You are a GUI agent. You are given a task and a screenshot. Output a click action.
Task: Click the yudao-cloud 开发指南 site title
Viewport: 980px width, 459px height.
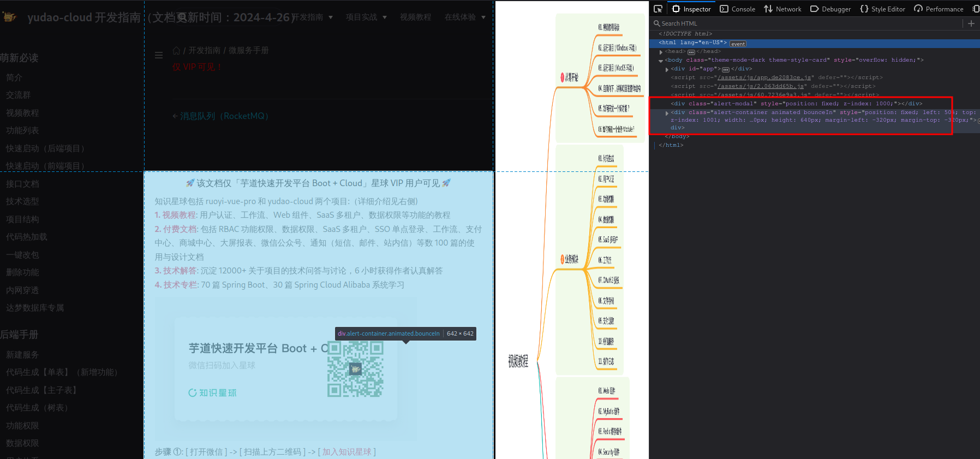(84, 17)
